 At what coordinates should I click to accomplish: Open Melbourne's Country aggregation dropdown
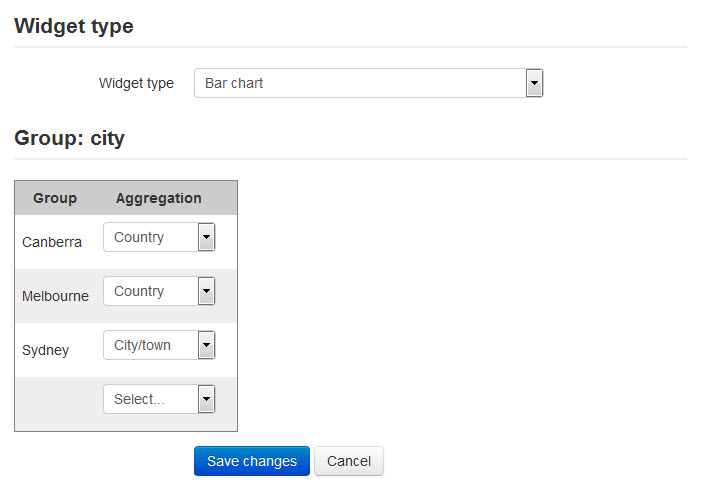point(149,292)
